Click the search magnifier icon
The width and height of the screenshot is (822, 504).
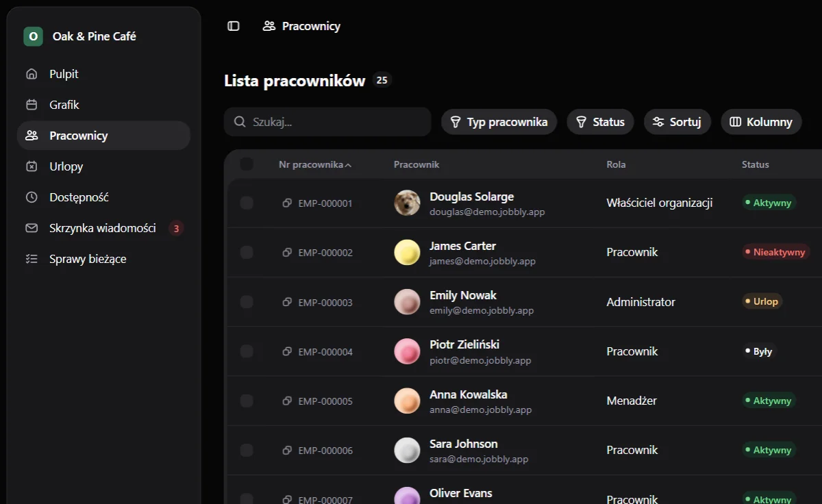click(x=240, y=122)
